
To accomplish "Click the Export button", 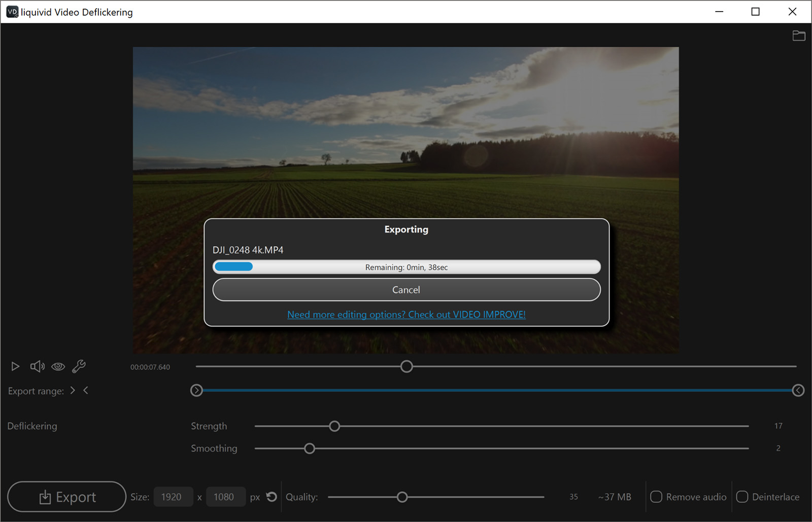I will point(66,497).
